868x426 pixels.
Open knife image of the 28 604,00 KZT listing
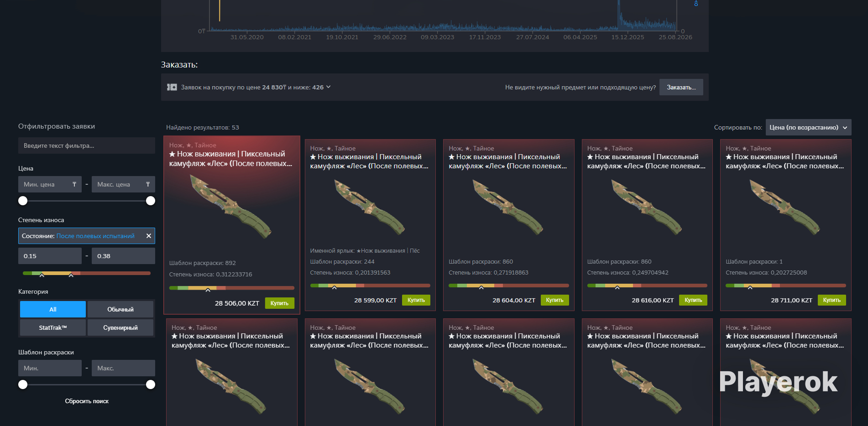click(x=508, y=207)
